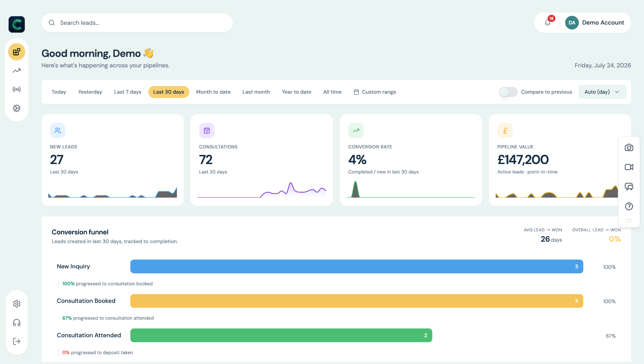This screenshot has height=364, width=644.
Task: Click calendar icon beside Custom range
Action: [x=356, y=92]
